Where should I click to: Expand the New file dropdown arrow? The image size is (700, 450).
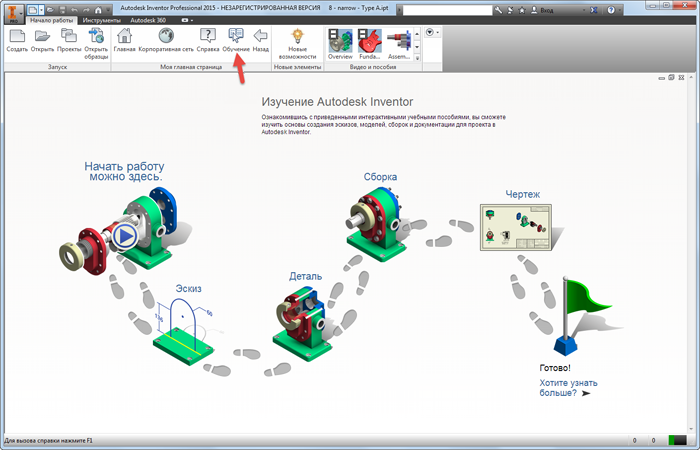(x=41, y=10)
